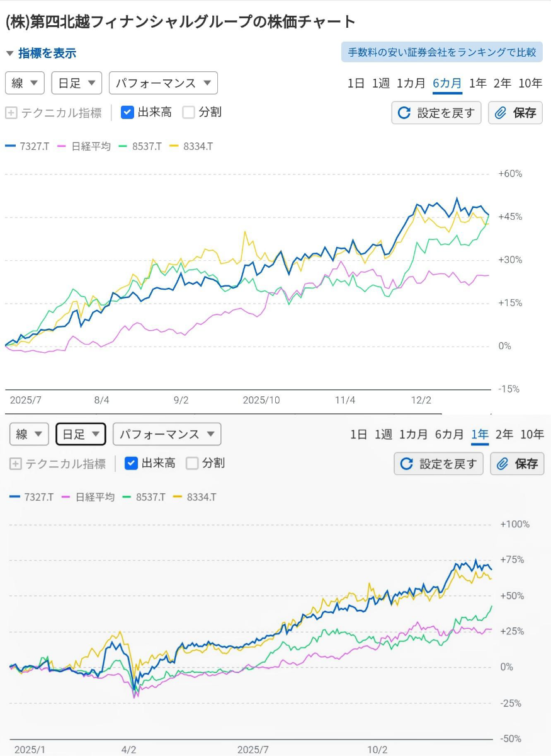This screenshot has width=551, height=756.
Task: Open the 手数料の安い証券会社をランキングで比較 link
Action: [441, 52]
